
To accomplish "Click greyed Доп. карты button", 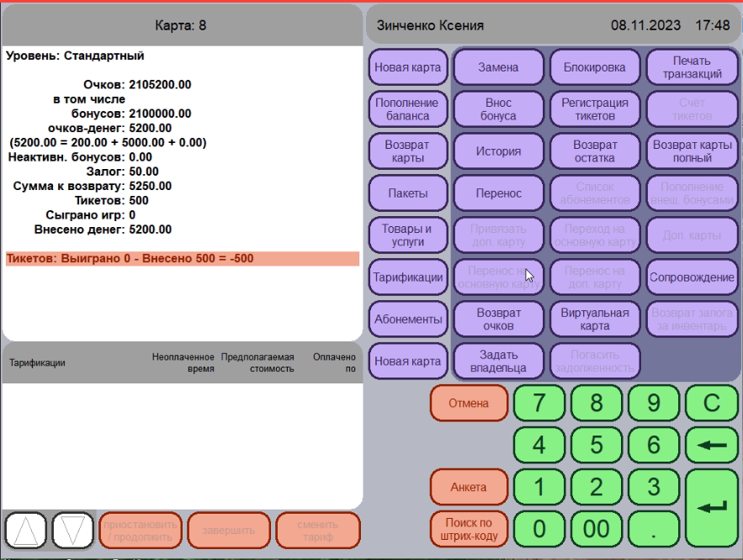I will click(x=692, y=235).
